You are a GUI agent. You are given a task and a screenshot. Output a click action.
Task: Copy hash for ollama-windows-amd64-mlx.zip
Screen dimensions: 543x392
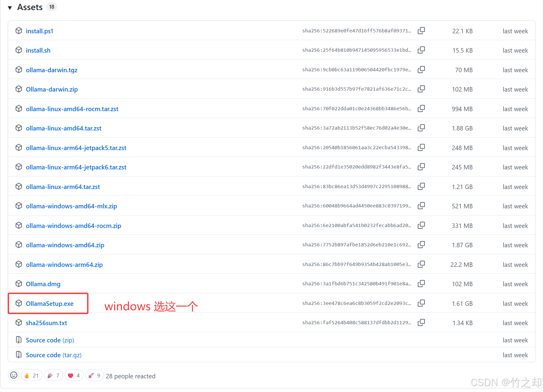point(421,206)
